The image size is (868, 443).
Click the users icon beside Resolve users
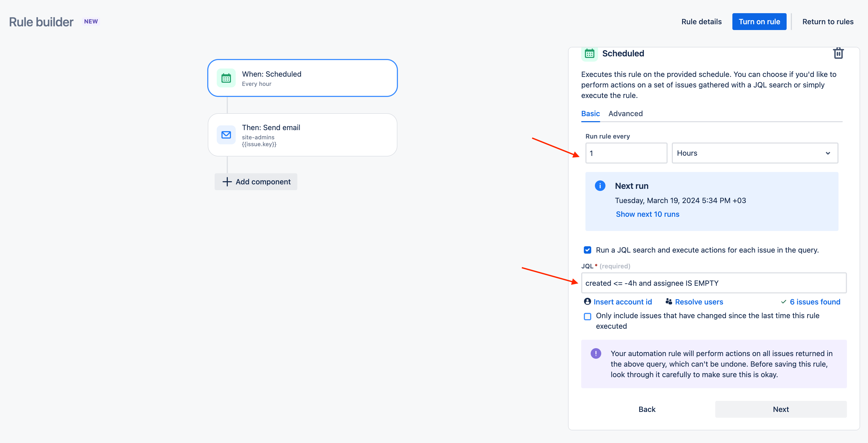pyautogui.click(x=669, y=302)
